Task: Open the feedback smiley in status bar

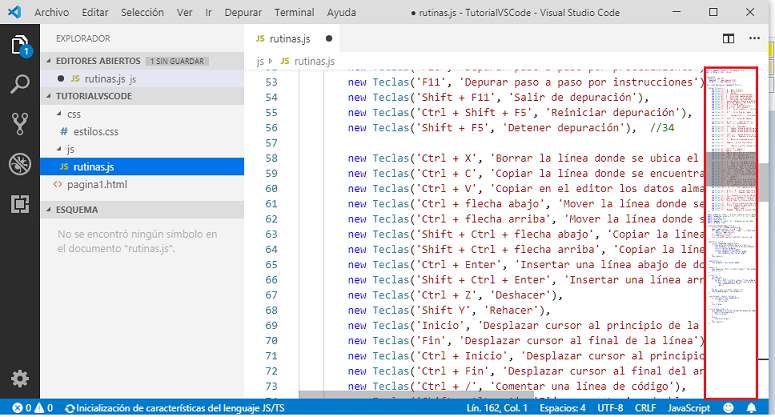Action: (x=728, y=408)
